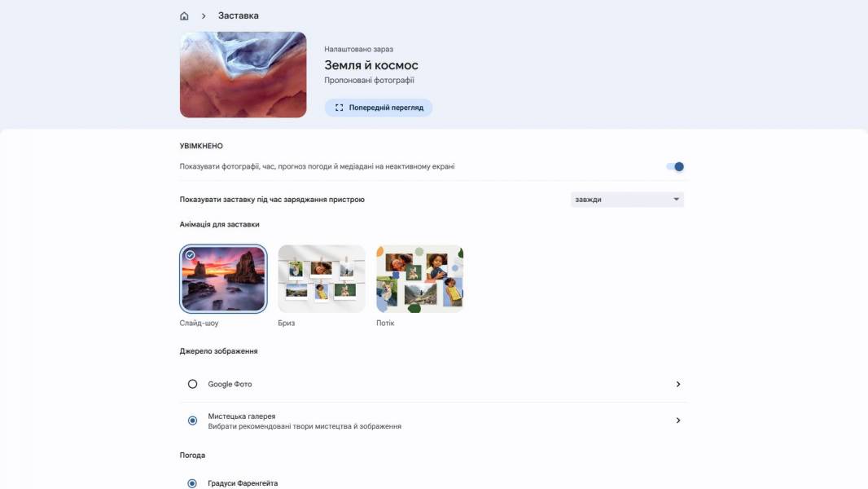
Task: Select the Мистецька галерея radio button
Action: tap(192, 421)
